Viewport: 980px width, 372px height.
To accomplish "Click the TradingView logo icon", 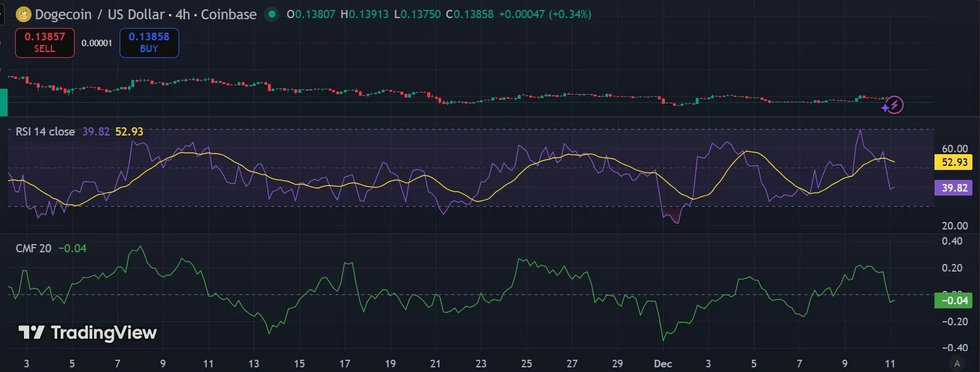I will pyautogui.click(x=32, y=333).
